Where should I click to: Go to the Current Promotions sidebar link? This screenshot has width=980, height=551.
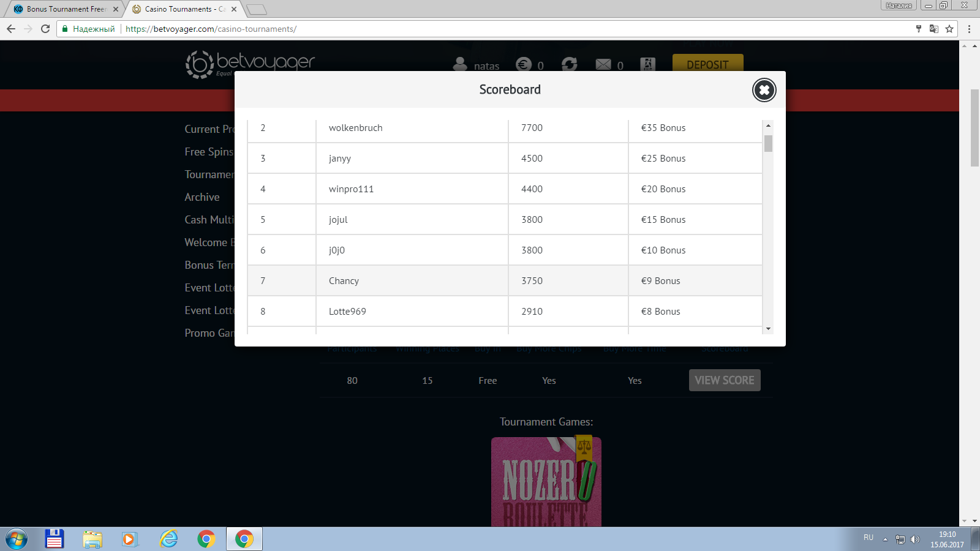pos(209,129)
